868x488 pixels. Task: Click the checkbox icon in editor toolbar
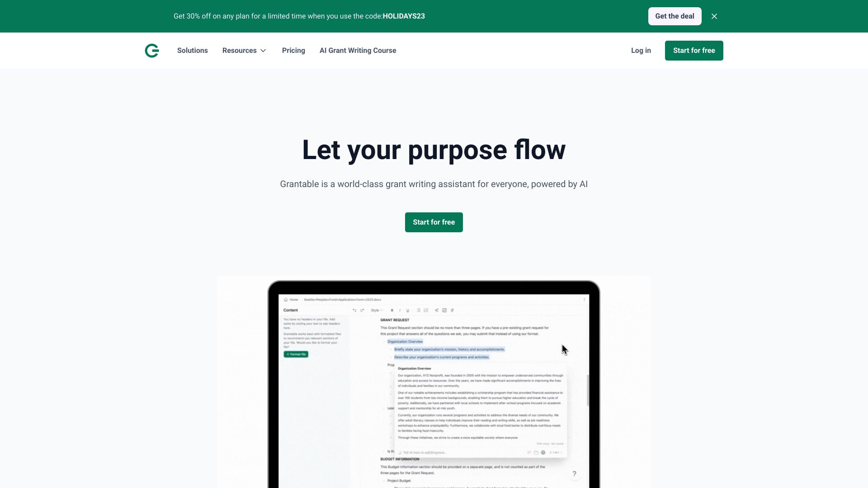(444, 310)
